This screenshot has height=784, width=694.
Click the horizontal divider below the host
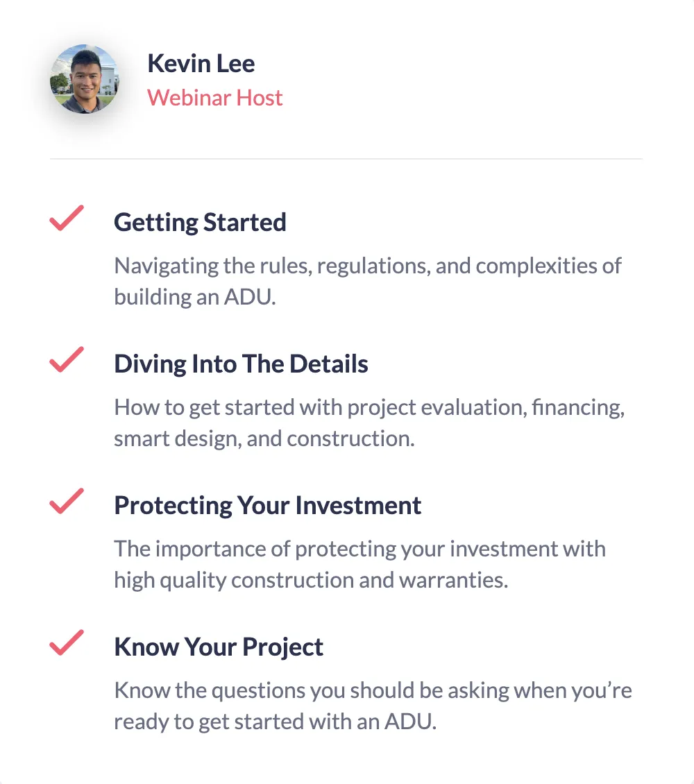pyautogui.click(x=346, y=159)
